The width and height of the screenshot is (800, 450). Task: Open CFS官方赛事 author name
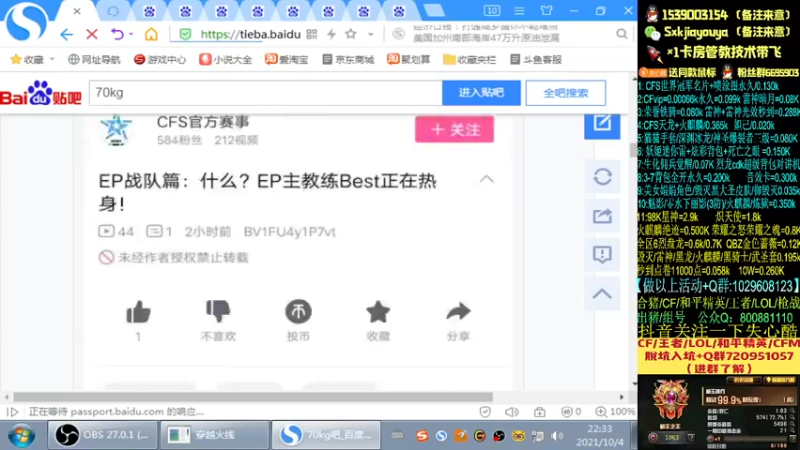click(203, 122)
